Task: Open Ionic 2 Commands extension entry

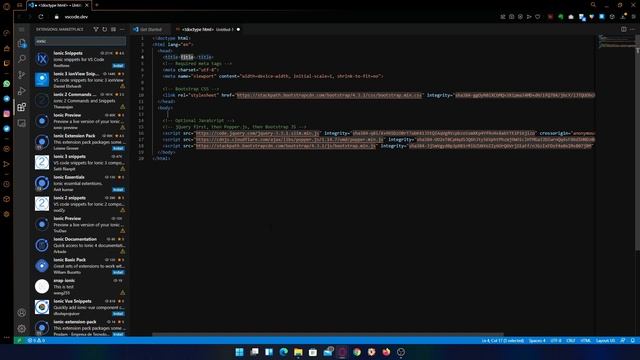Action: pos(80,100)
